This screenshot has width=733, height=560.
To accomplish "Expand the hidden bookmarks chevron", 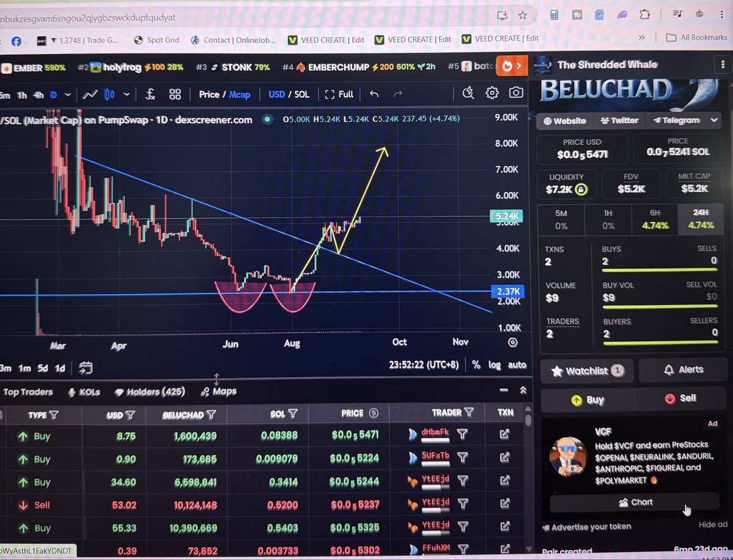I will [x=642, y=37].
